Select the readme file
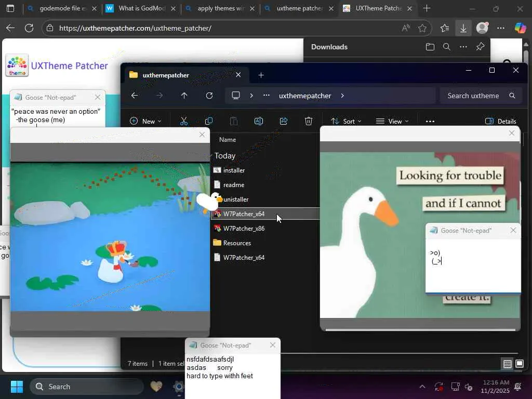 (x=233, y=185)
